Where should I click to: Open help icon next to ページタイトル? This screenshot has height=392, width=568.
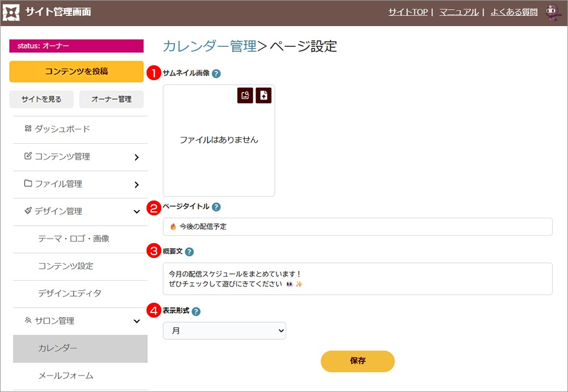216,207
